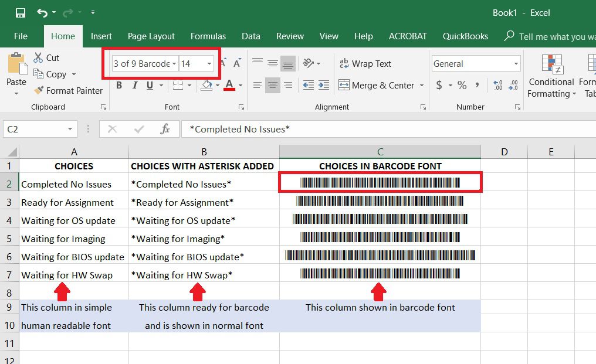
Task: Apply the fill color bucket
Action: [206, 85]
